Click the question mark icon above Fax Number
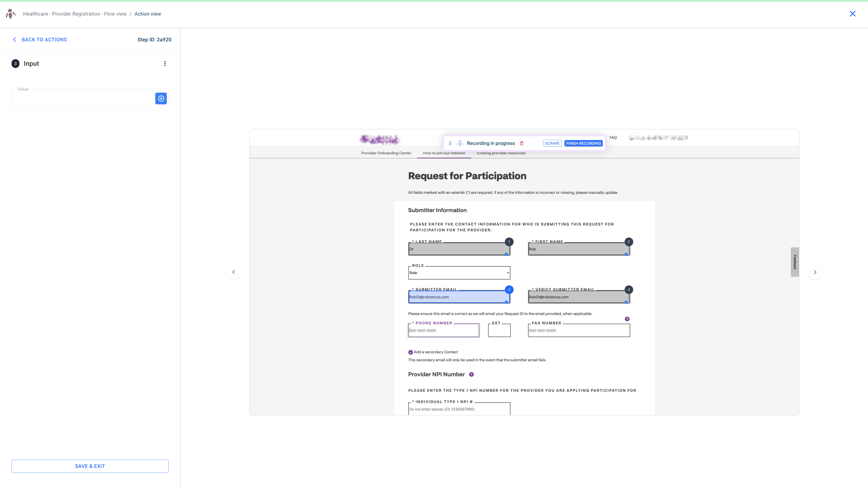Viewport: 868px width, 488px height. pyautogui.click(x=627, y=319)
